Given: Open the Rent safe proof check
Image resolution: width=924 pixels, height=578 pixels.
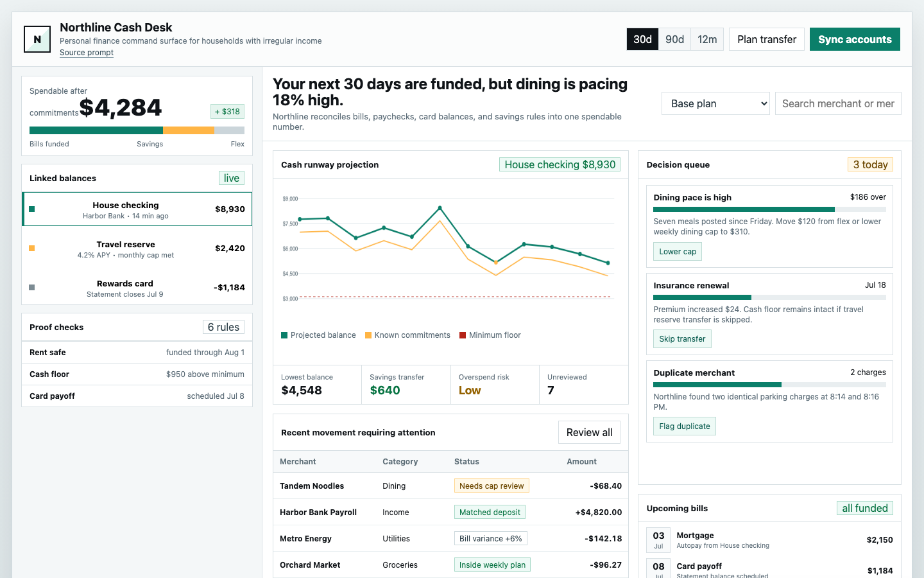Looking at the screenshot, I should click(x=137, y=352).
